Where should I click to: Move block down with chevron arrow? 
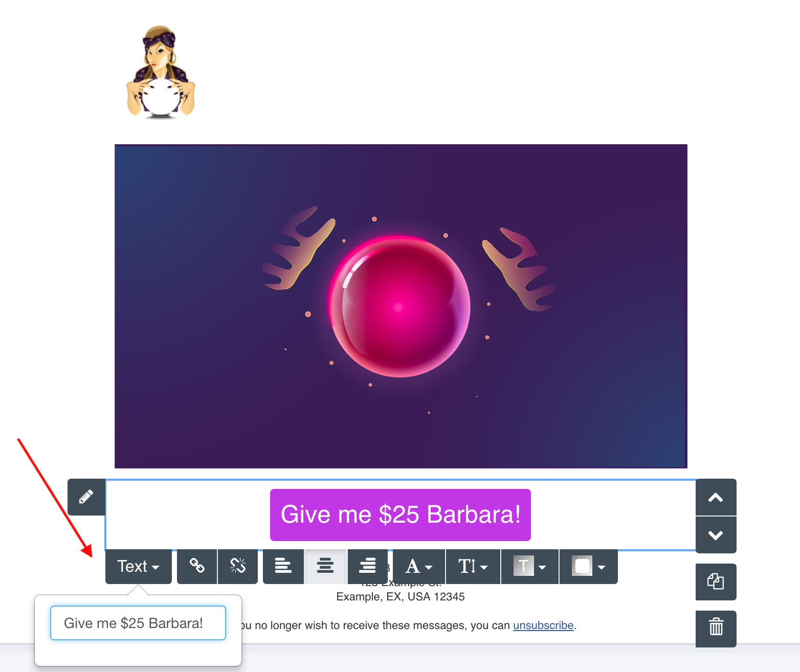point(716,535)
